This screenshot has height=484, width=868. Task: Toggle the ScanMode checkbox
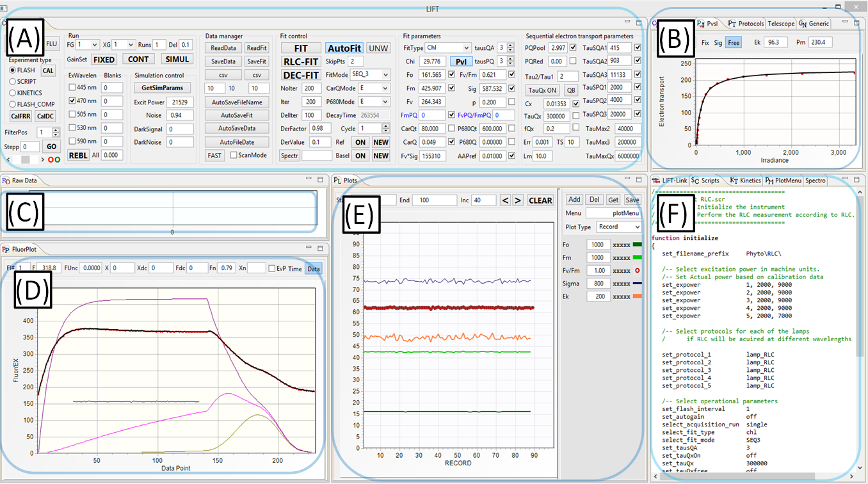[234, 155]
